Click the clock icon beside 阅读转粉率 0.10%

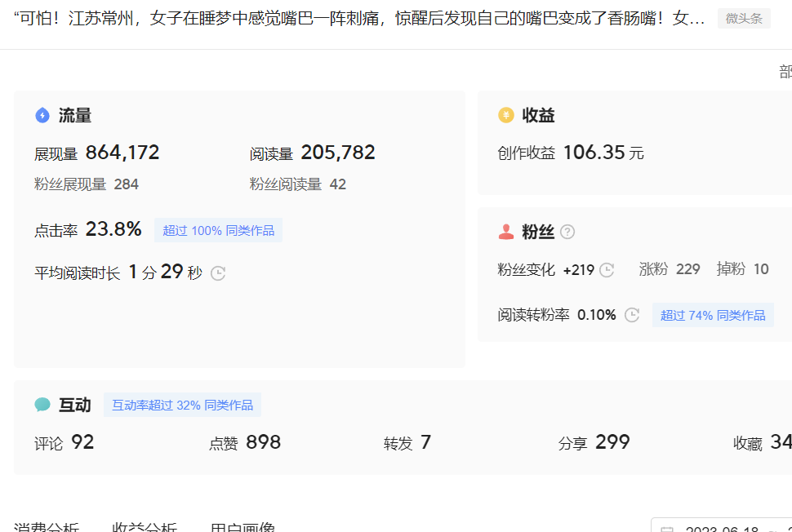[632, 315]
